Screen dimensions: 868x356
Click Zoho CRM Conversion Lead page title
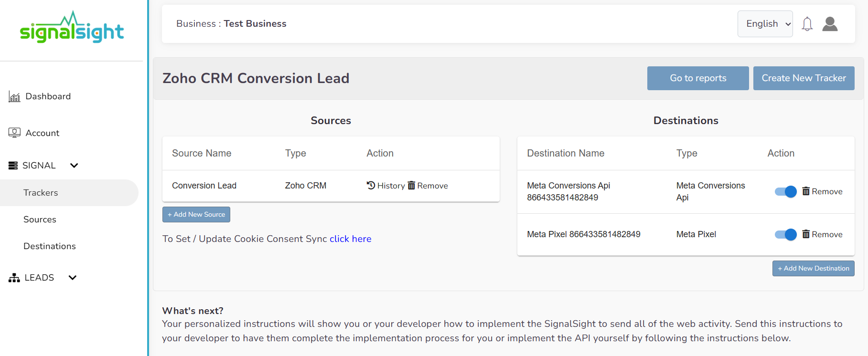tap(256, 78)
